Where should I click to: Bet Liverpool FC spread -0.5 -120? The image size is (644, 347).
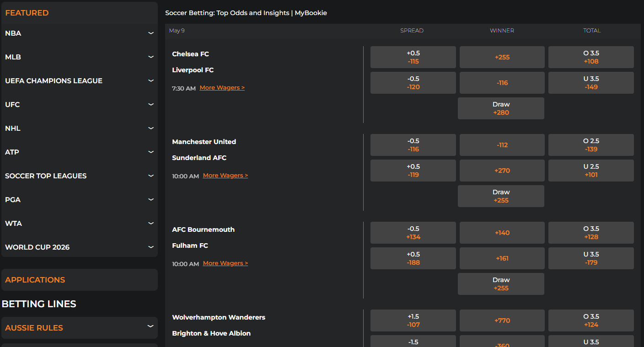tap(413, 83)
